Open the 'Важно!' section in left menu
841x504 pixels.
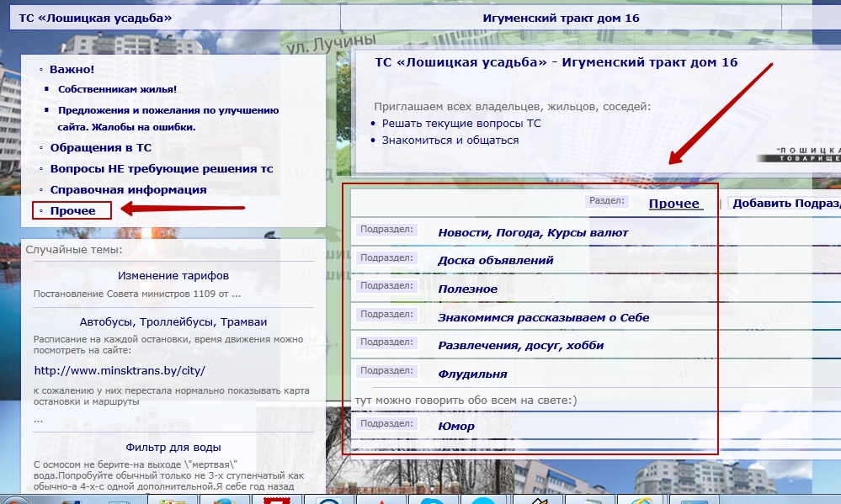(x=72, y=70)
